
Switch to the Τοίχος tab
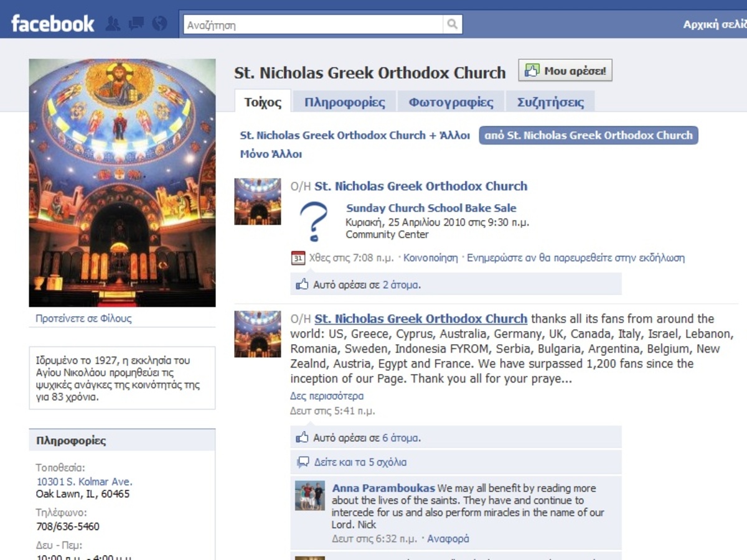point(263,102)
